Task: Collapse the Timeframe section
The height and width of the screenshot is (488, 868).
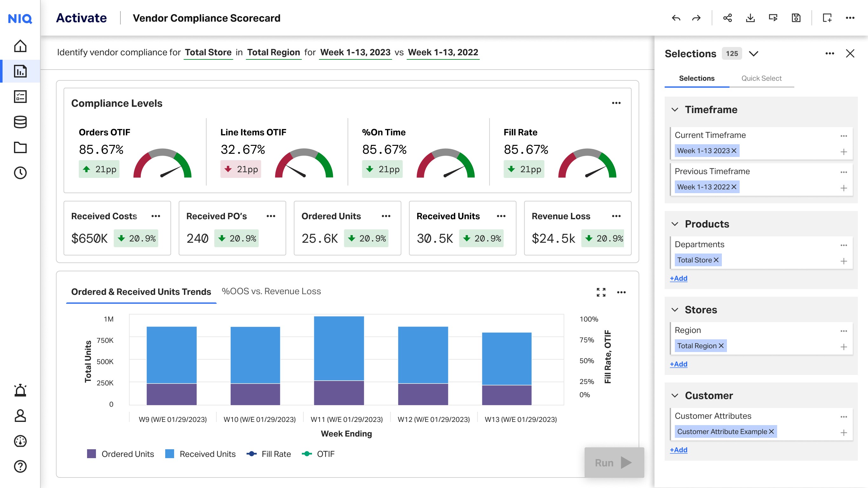Action: pyautogui.click(x=675, y=110)
